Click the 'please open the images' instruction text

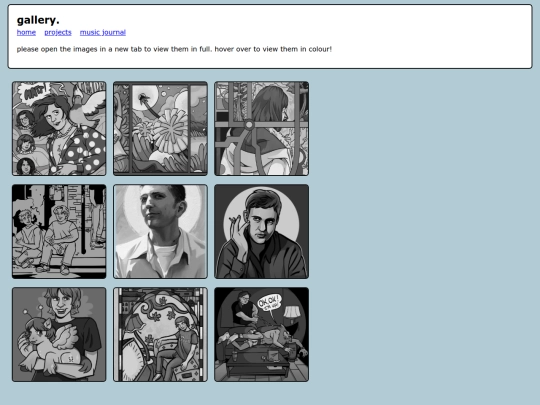(x=174, y=49)
